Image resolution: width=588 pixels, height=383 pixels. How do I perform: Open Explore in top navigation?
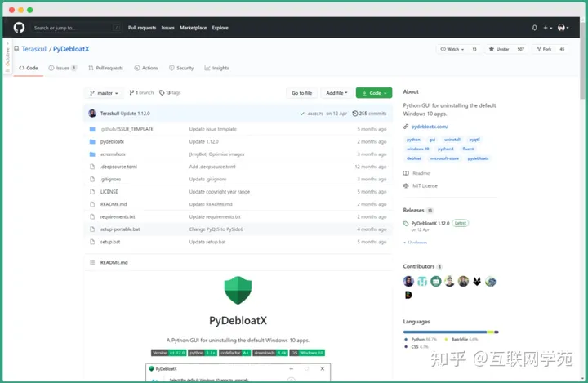pos(220,28)
